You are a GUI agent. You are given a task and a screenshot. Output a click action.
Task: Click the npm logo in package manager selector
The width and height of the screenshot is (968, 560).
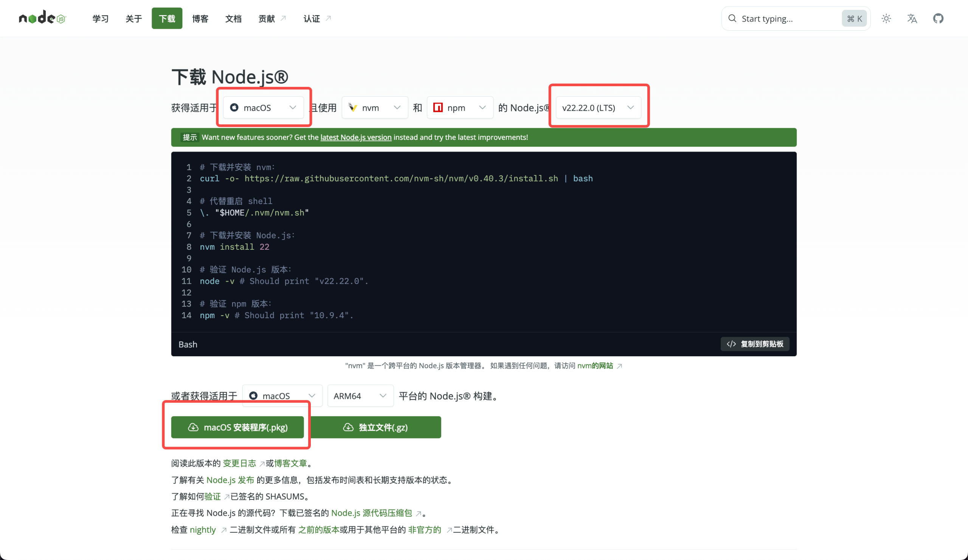438,107
